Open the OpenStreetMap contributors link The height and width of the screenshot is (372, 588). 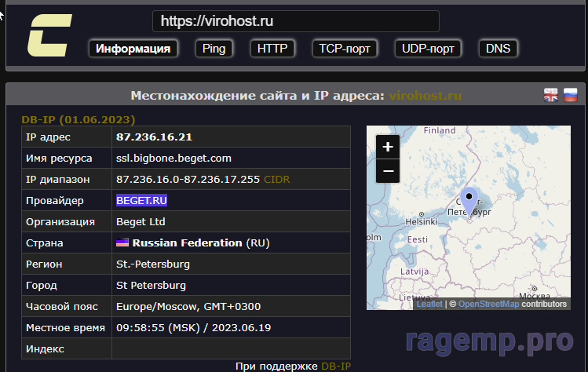[x=488, y=304]
